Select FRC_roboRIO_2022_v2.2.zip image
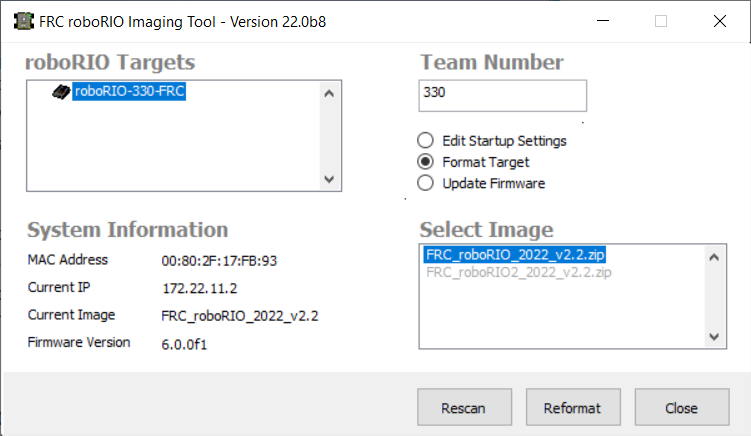Viewport: 751px width, 436px height. [515, 254]
